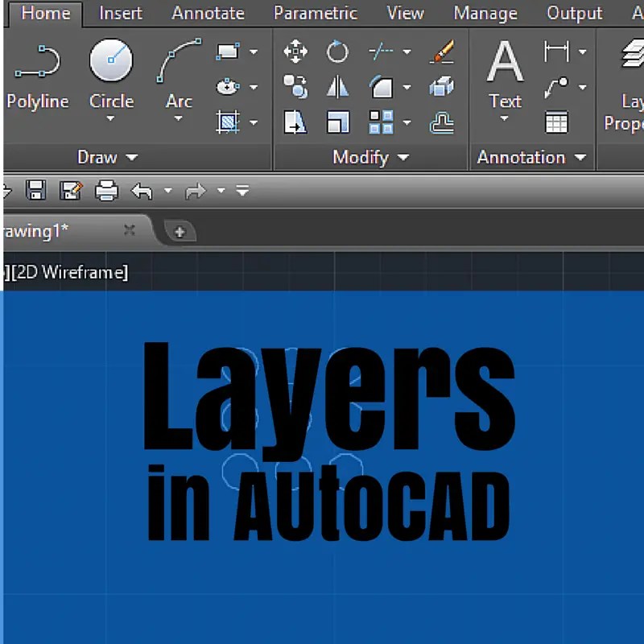Image resolution: width=644 pixels, height=644 pixels.
Task: Click the Redo arrow
Action: 196,191
